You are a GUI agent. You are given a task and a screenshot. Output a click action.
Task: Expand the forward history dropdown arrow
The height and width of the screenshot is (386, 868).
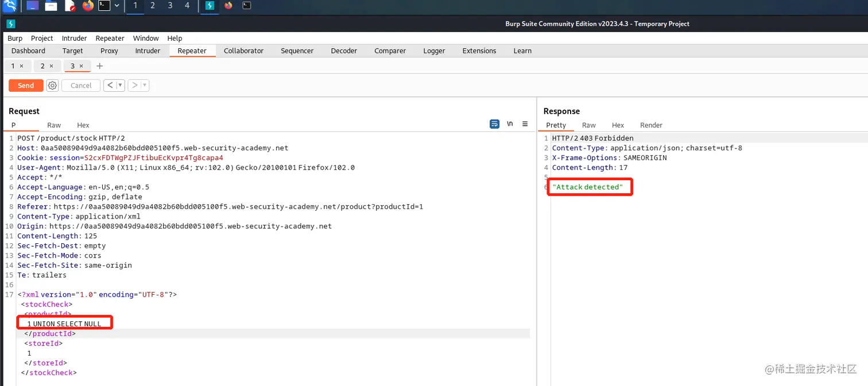145,85
